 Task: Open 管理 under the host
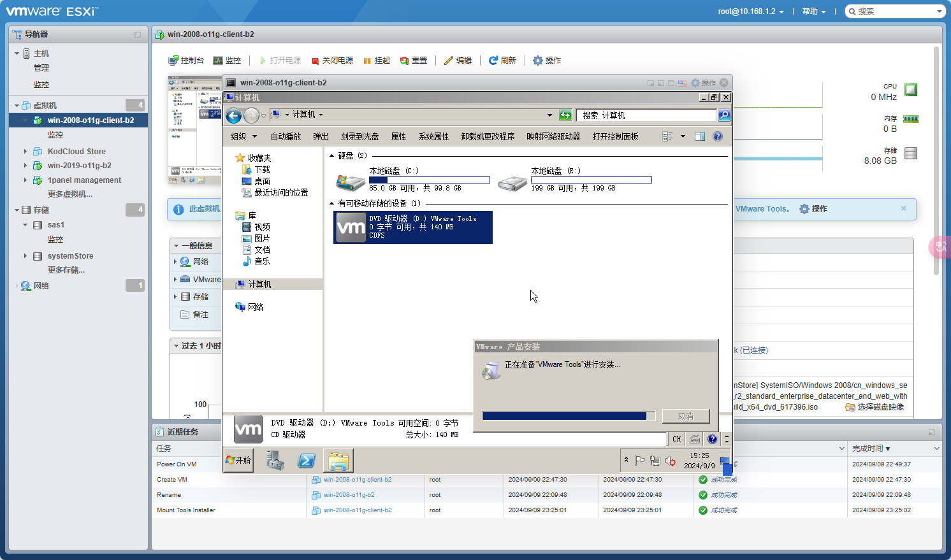tap(41, 68)
